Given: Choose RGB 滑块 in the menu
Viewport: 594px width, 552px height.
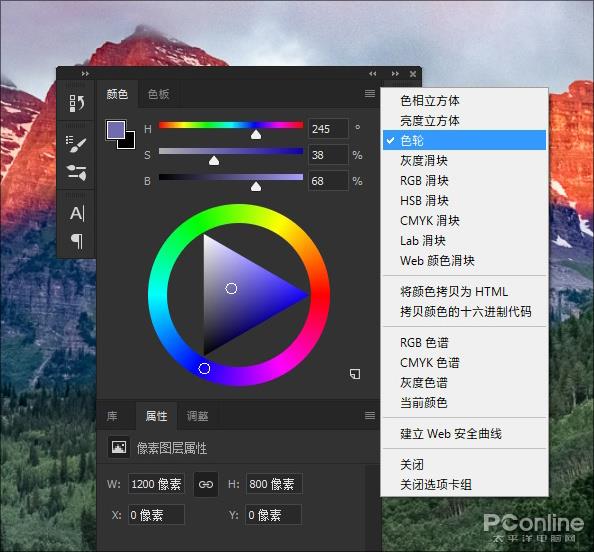Looking at the screenshot, I should (x=464, y=181).
